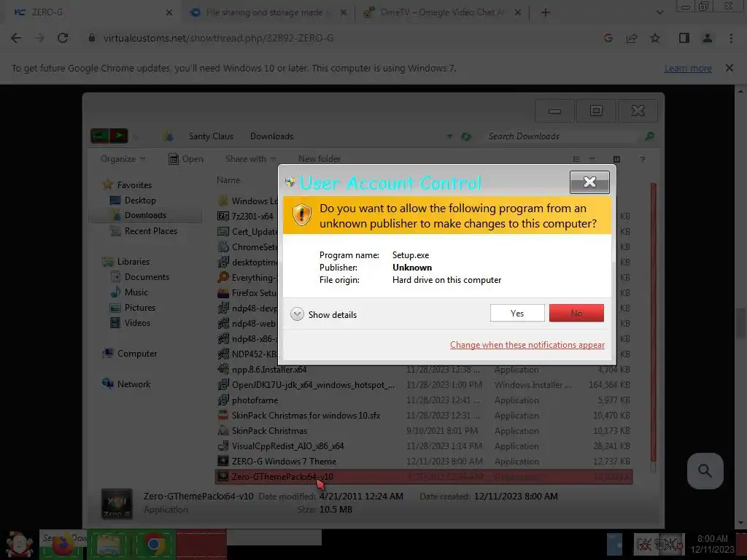The width and height of the screenshot is (747, 560).
Task: Click Explorer forward button (red arrow)
Action: click(x=119, y=136)
